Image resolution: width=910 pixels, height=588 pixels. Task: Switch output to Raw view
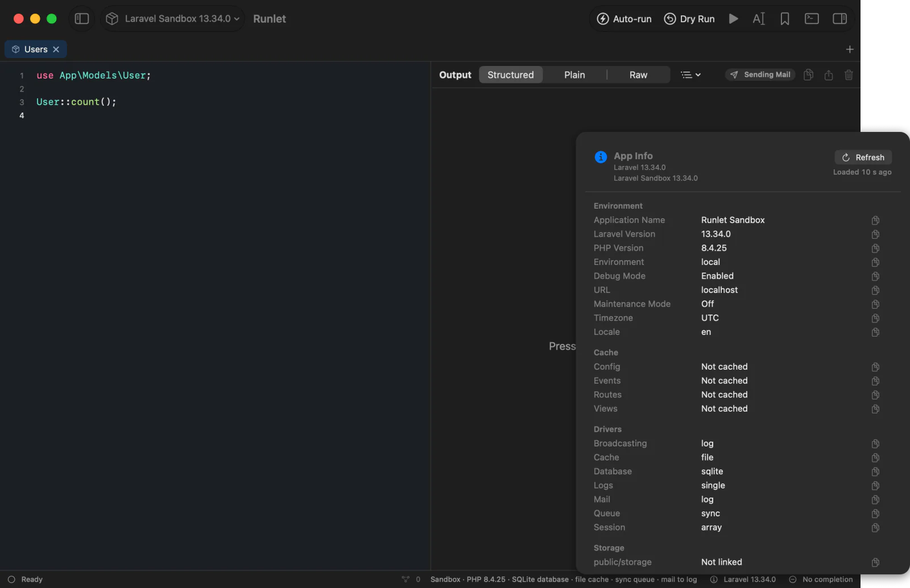(638, 74)
